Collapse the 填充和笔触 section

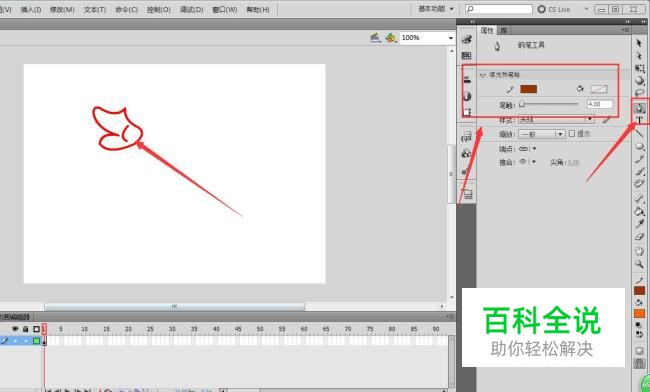click(x=483, y=75)
